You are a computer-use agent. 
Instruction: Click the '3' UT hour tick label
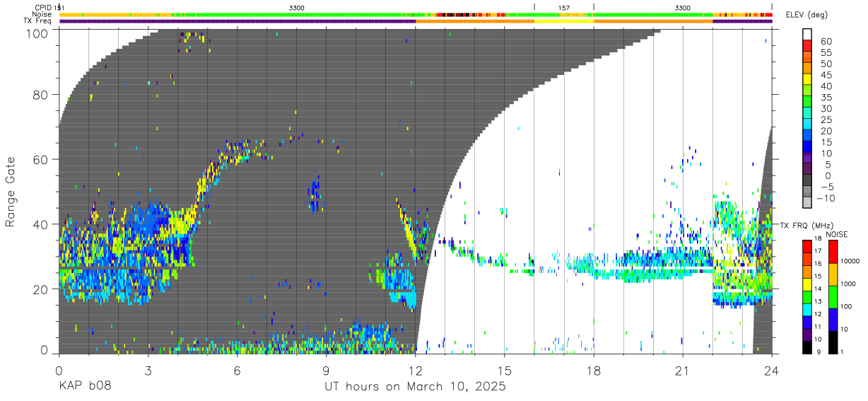pos(148,371)
